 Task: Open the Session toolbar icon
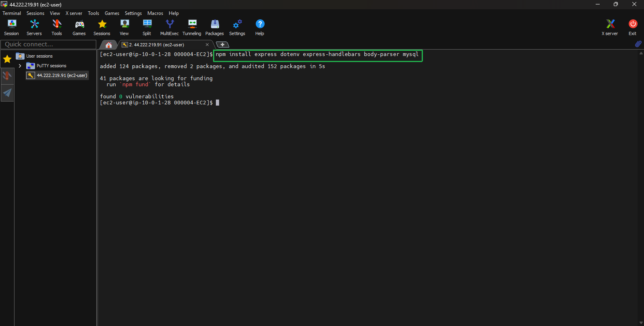tap(11, 27)
